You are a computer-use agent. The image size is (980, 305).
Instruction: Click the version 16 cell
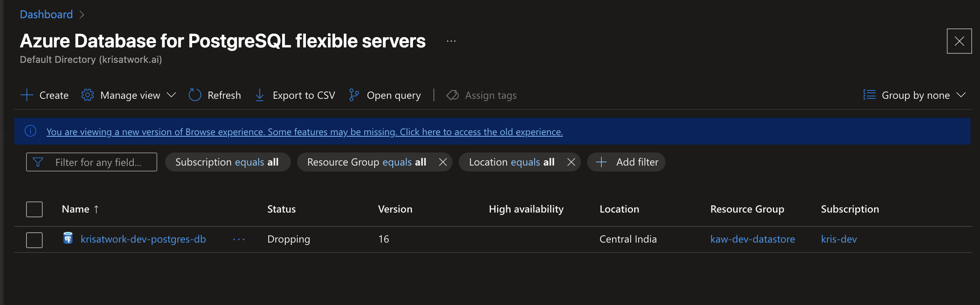click(x=384, y=239)
